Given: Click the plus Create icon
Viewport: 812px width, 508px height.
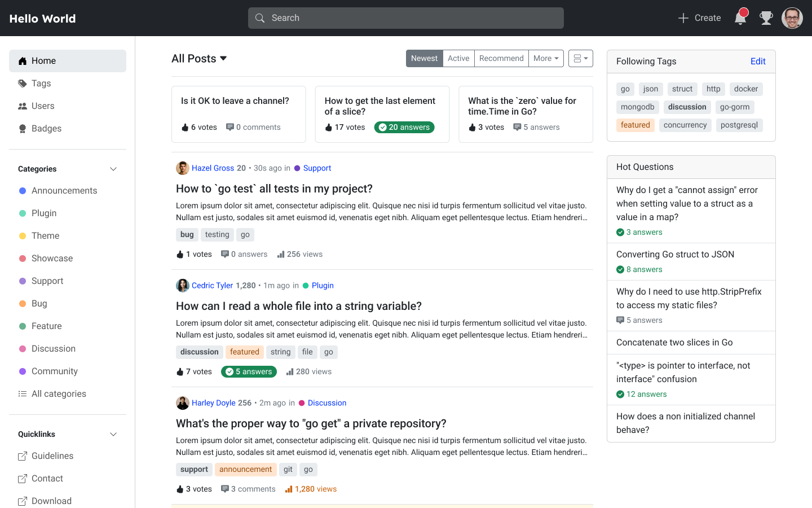Looking at the screenshot, I should coord(683,18).
